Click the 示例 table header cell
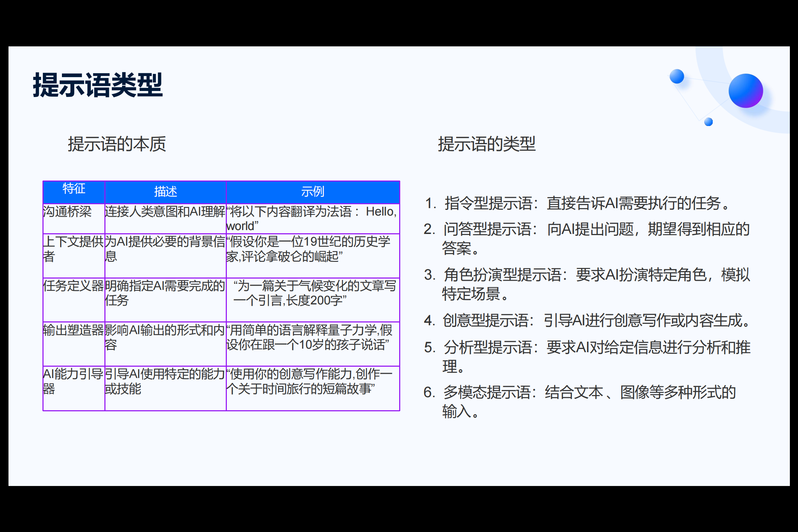The image size is (798, 532). [x=313, y=191]
